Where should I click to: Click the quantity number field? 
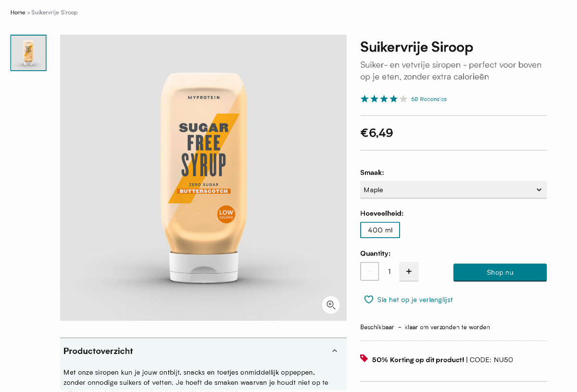389,272
